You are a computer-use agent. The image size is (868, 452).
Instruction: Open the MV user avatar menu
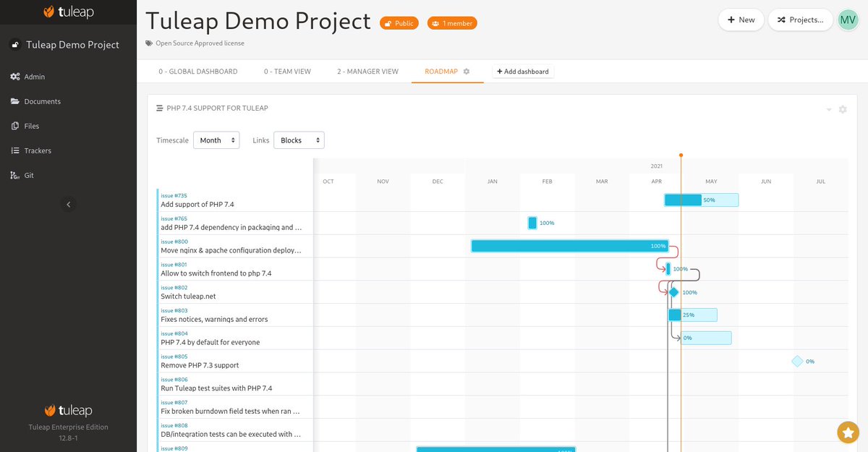click(848, 20)
